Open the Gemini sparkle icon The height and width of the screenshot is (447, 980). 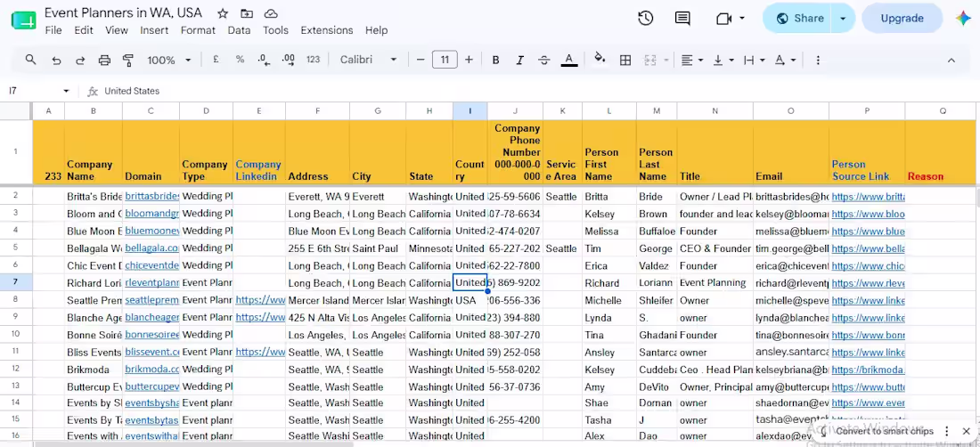(x=963, y=18)
